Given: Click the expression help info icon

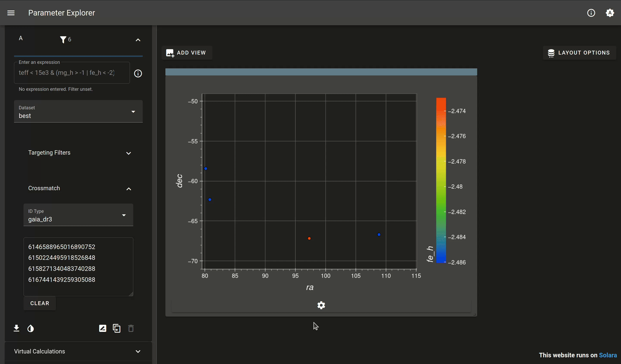Looking at the screenshot, I should (x=138, y=74).
